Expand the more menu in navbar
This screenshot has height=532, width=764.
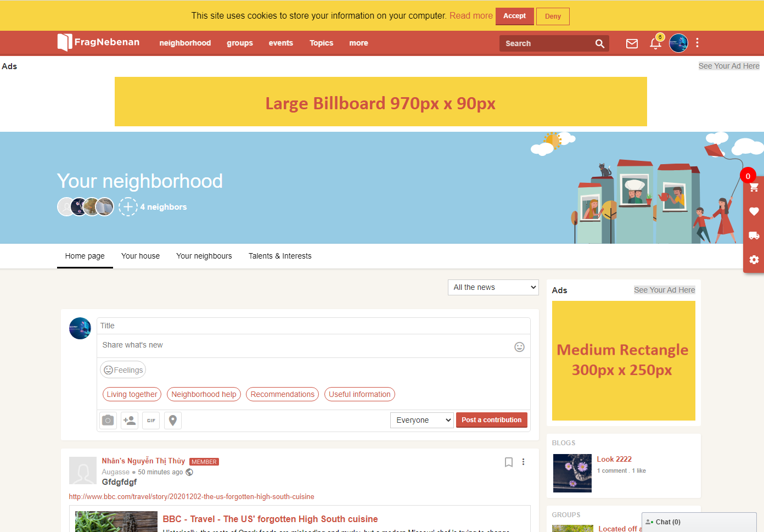358,43
